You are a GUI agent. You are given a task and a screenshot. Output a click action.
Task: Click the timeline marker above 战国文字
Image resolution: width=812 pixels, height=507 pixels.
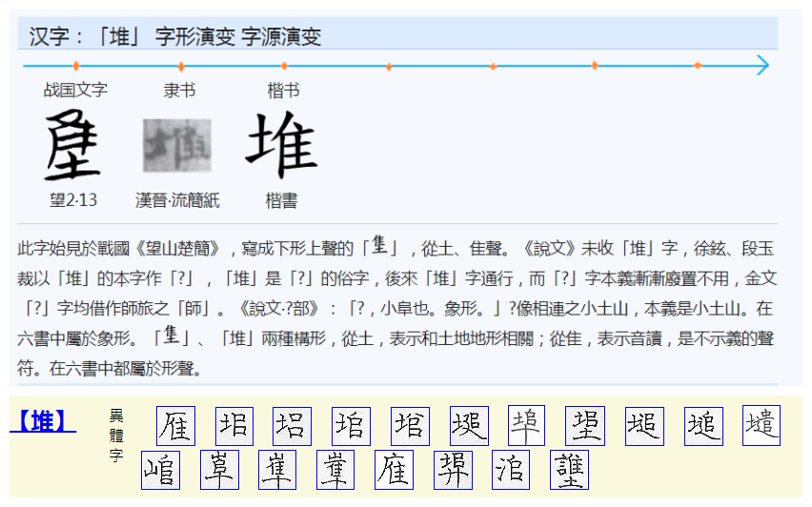(76, 66)
